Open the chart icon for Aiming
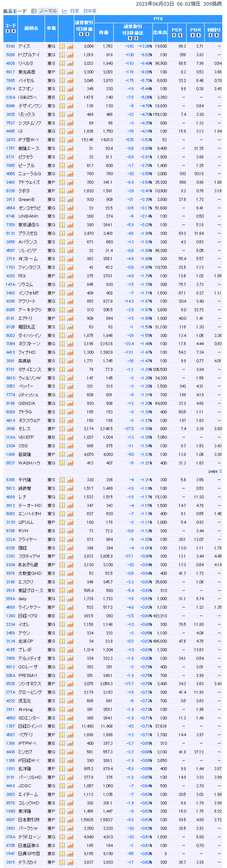Viewport: 227px width, 868px height. point(70,709)
